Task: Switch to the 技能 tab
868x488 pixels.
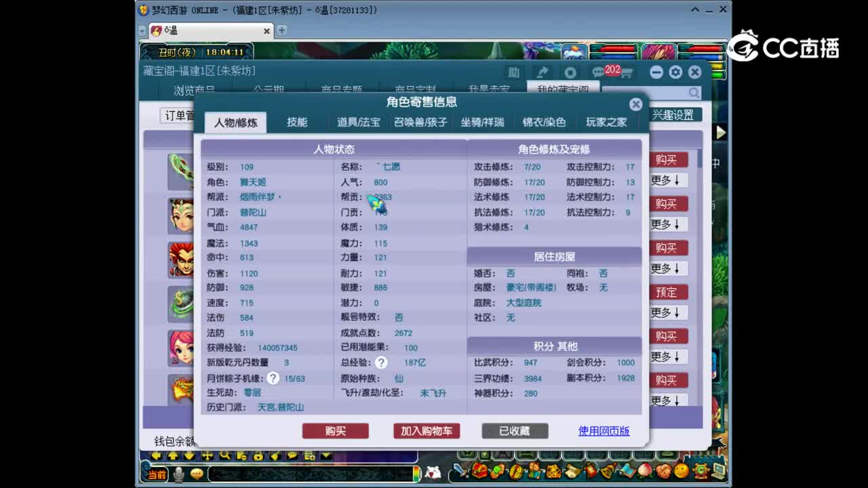Action: point(297,122)
